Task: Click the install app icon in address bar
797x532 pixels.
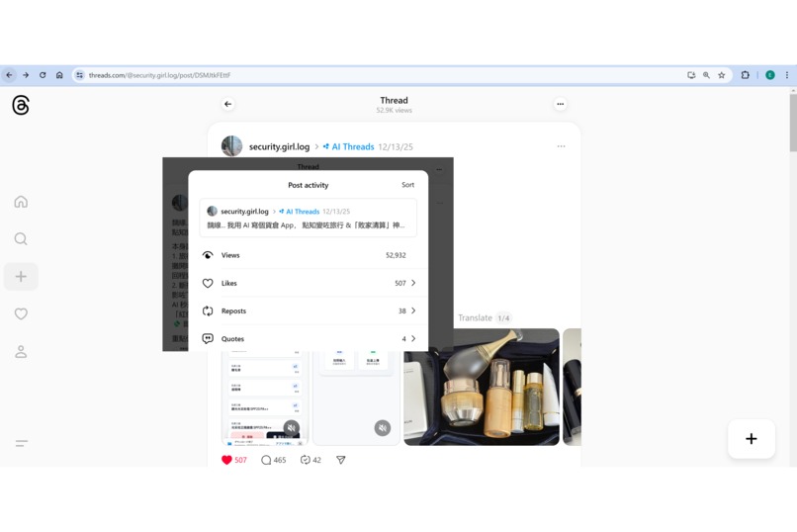Action: tap(691, 75)
